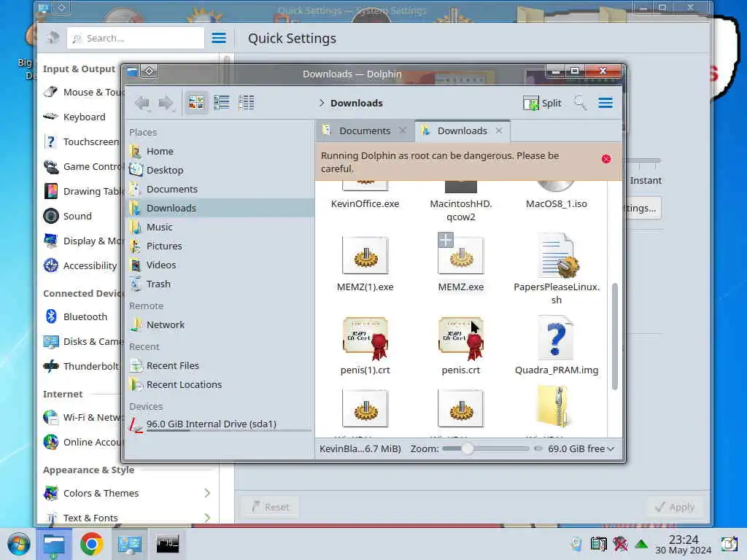This screenshot has width=747, height=560.
Task: Go back with Dolphin's back arrow
Action: tap(142, 102)
